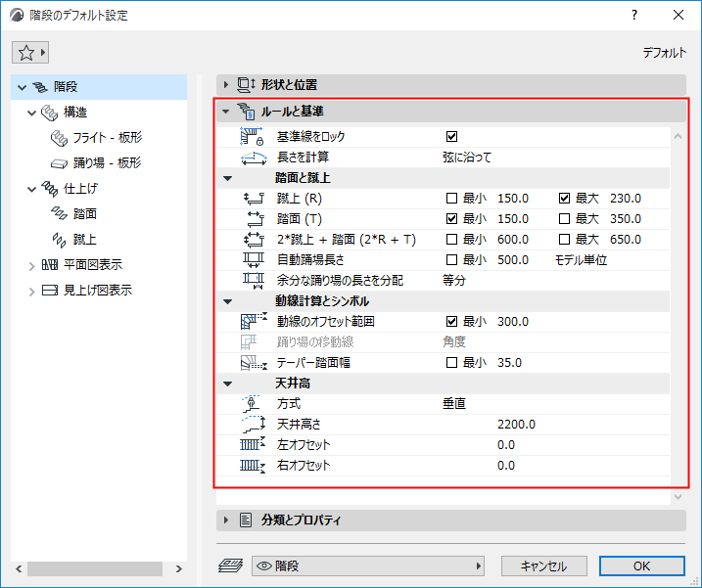Expand the 形状と位置 panel
The height and width of the screenshot is (588, 702).
pos(226,84)
